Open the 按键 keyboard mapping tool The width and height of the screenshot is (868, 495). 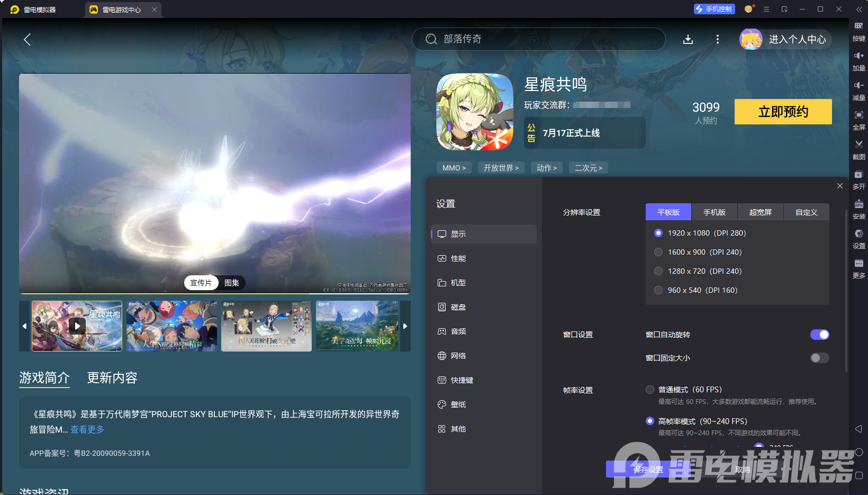(x=858, y=31)
